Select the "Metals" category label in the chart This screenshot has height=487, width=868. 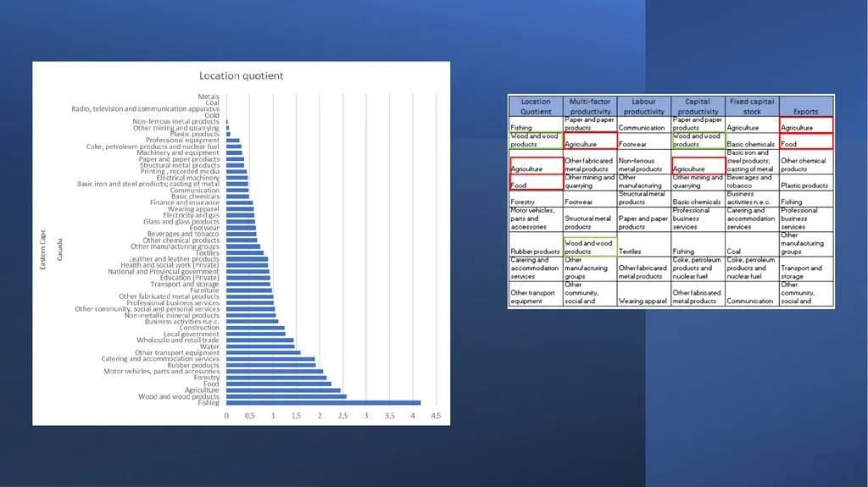209,97
